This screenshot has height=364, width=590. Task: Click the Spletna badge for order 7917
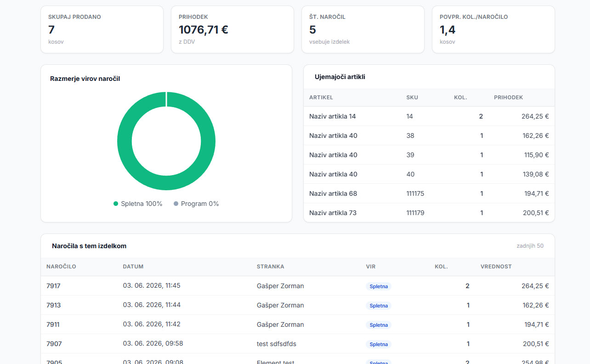pyautogui.click(x=379, y=286)
